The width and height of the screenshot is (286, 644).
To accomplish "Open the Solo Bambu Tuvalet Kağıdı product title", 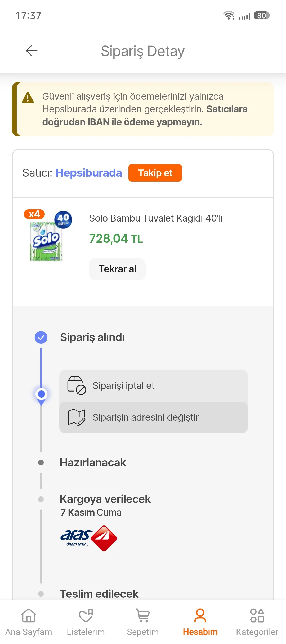I will pyautogui.click(x=156, y=218).
